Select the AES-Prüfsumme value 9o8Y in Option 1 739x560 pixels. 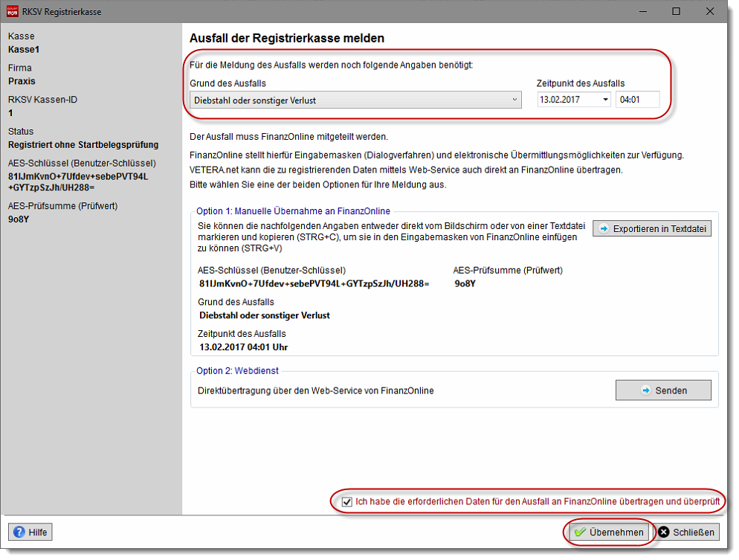point(465,284)
